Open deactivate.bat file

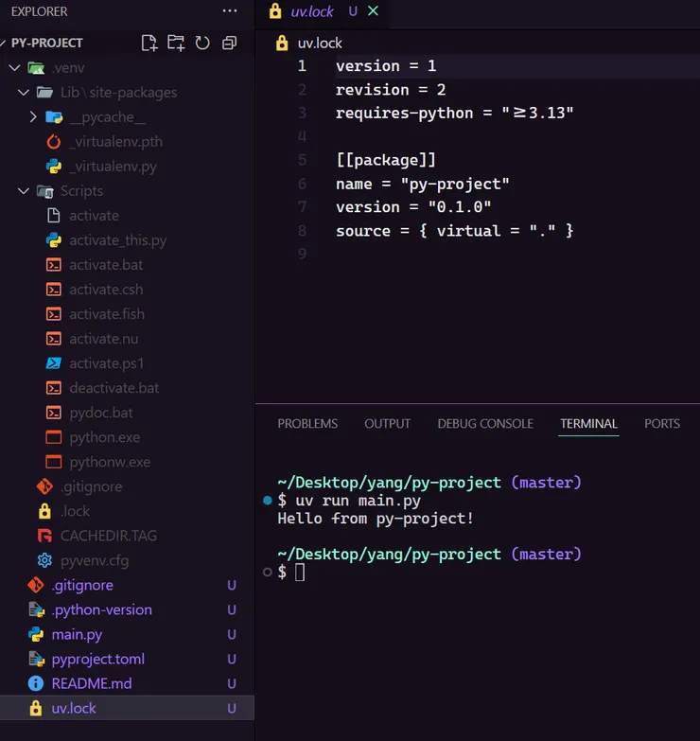tap(114, 388)
